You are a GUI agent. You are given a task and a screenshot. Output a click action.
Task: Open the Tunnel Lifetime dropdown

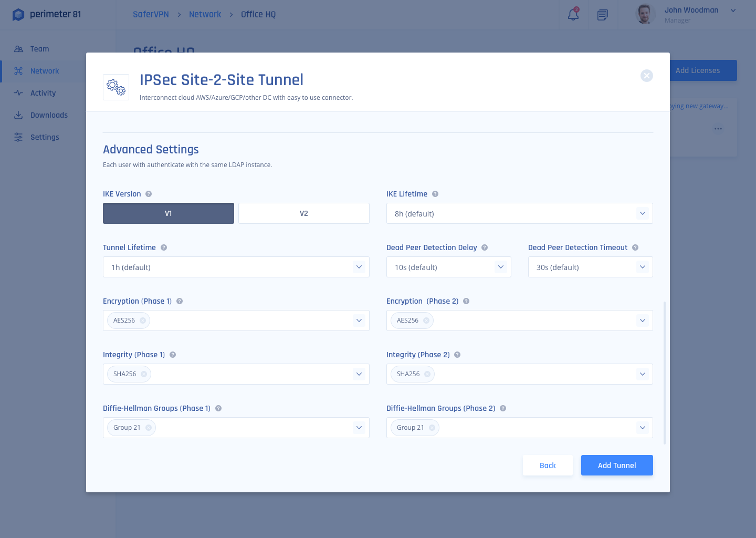click(236, 267)
